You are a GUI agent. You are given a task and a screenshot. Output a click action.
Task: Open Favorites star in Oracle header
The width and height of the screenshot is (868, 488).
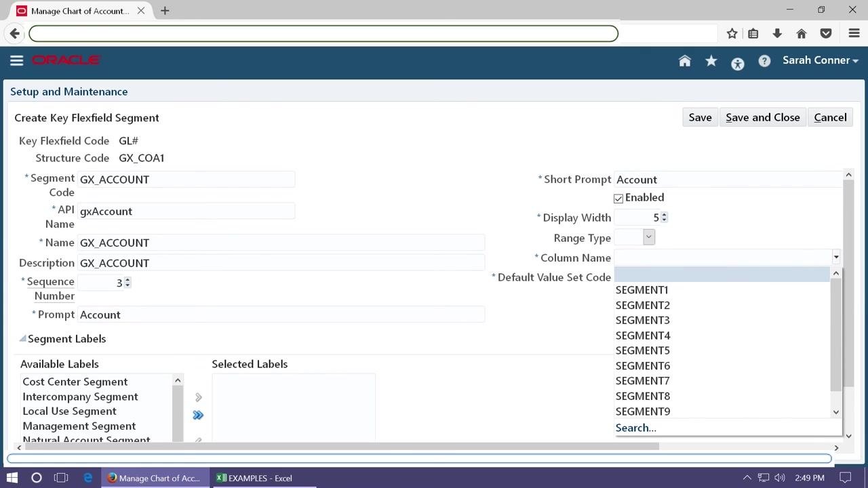[x=711, y=61]
